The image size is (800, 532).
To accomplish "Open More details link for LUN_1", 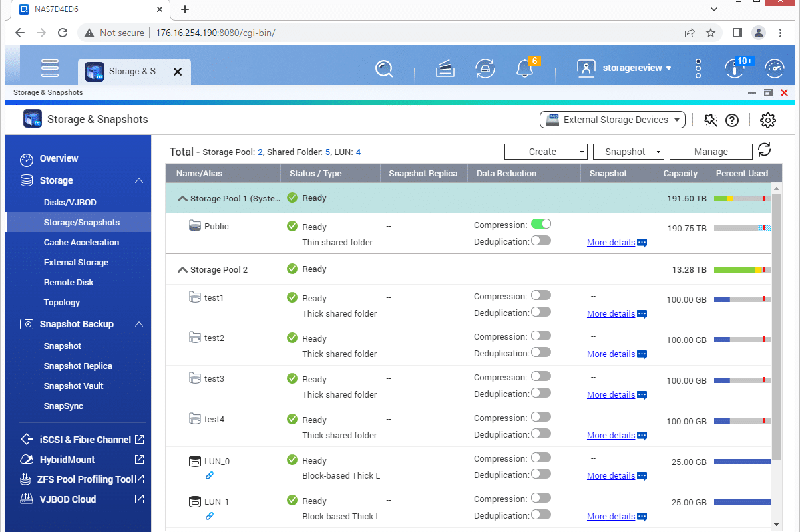I will click(611, 517).
